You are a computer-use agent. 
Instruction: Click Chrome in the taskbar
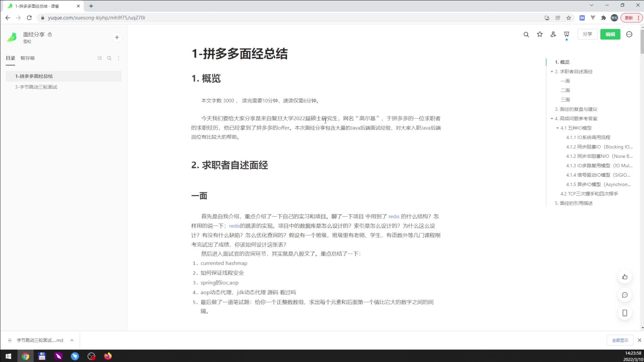(25, 356)
